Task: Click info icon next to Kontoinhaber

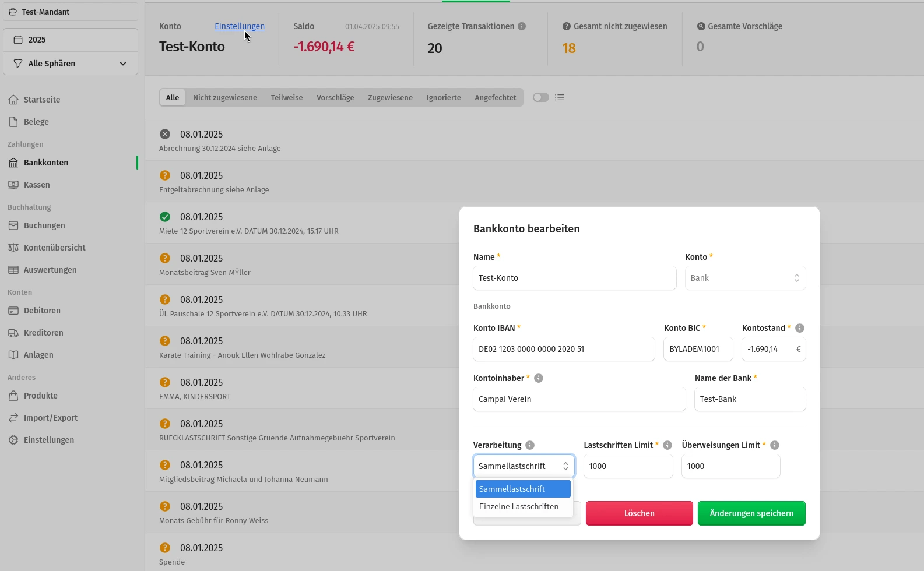Action: tap(539, 378)
